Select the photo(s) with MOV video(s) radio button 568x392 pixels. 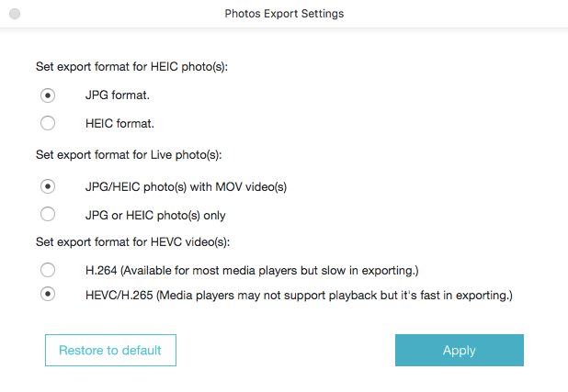click(x=48, y=186)
